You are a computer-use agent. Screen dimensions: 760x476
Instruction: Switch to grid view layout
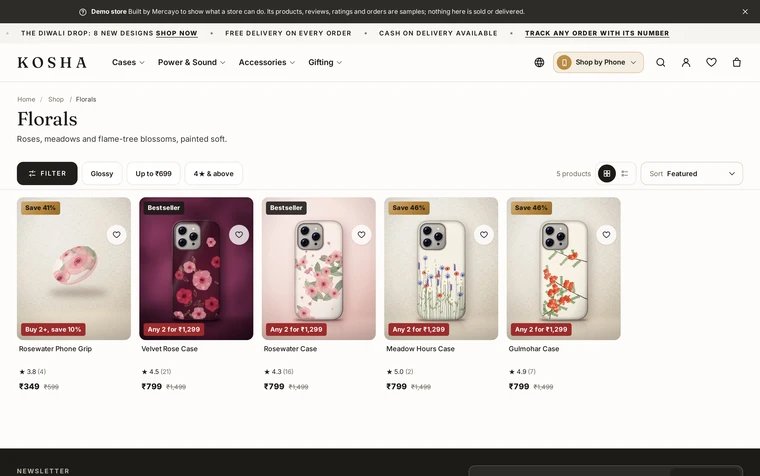[606, 174]
